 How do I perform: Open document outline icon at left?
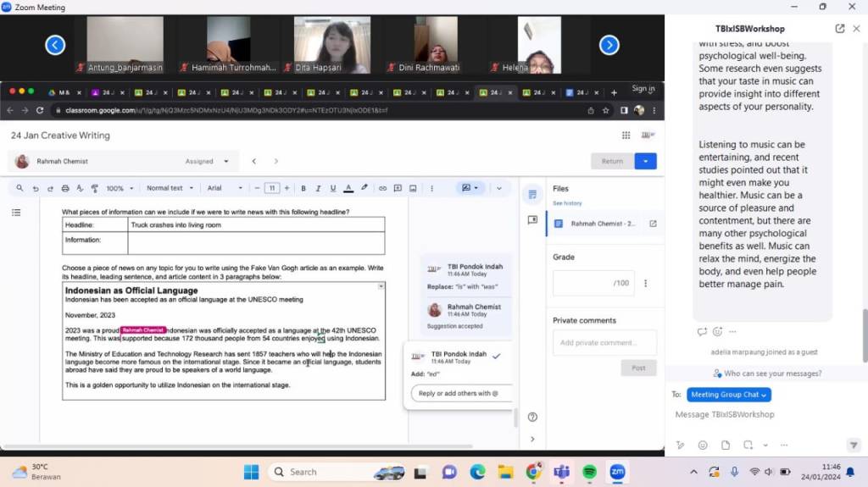[x=16, y=213]
